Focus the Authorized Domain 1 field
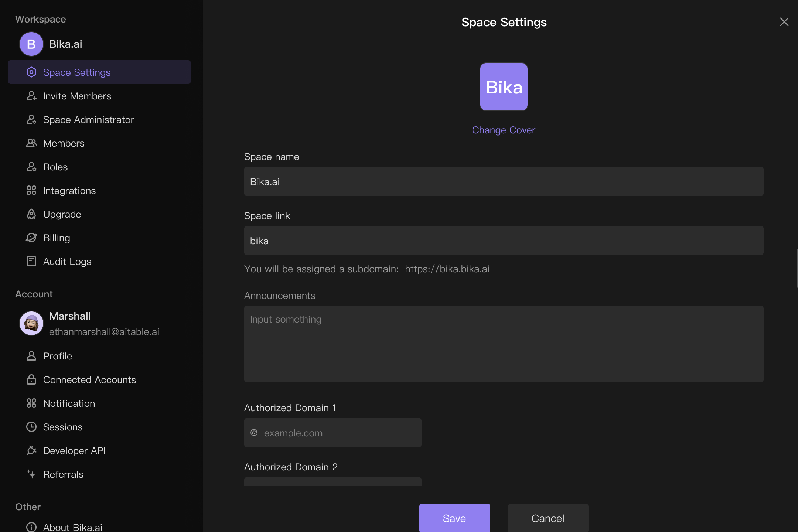The width and height of the screenshot is (798, 532). 332,433
